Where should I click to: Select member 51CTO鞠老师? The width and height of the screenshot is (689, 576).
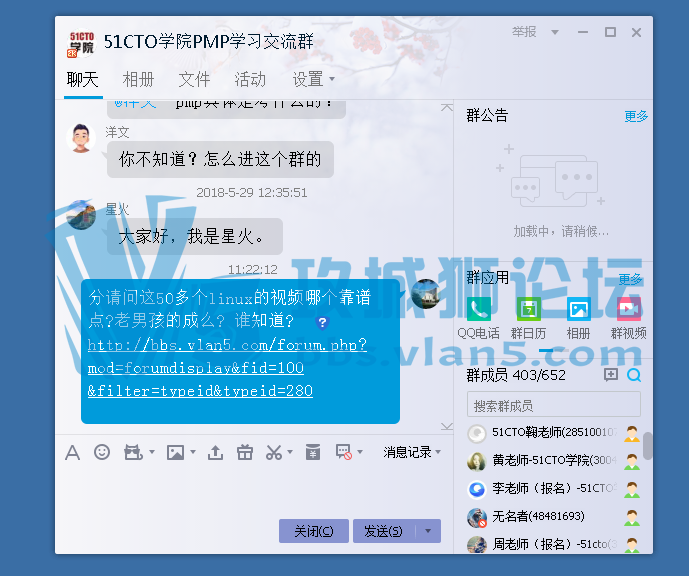(x=554, y=433)
